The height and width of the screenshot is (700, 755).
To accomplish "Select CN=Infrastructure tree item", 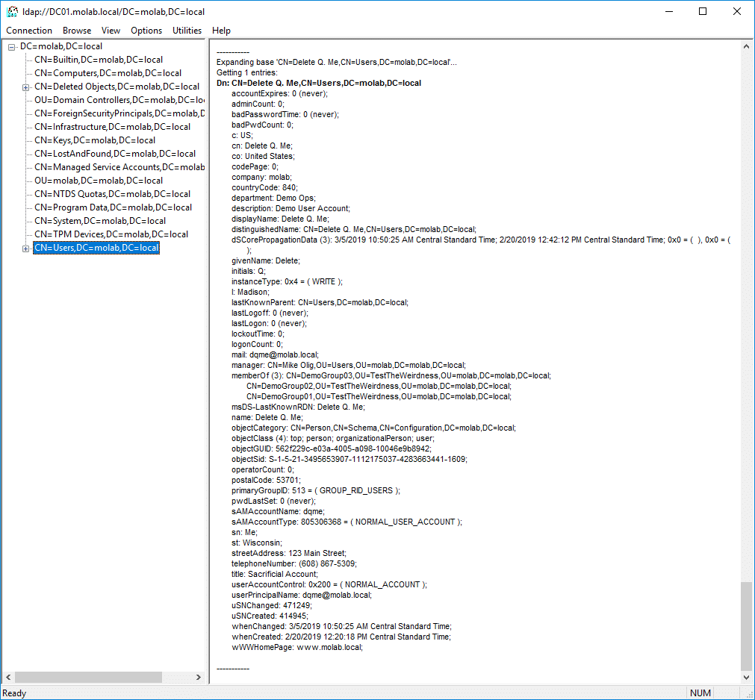I will point(112,127).
